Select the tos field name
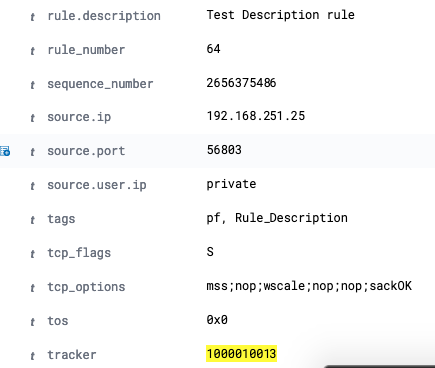Screen dimensions: 435x368 (x=58, y=321)
